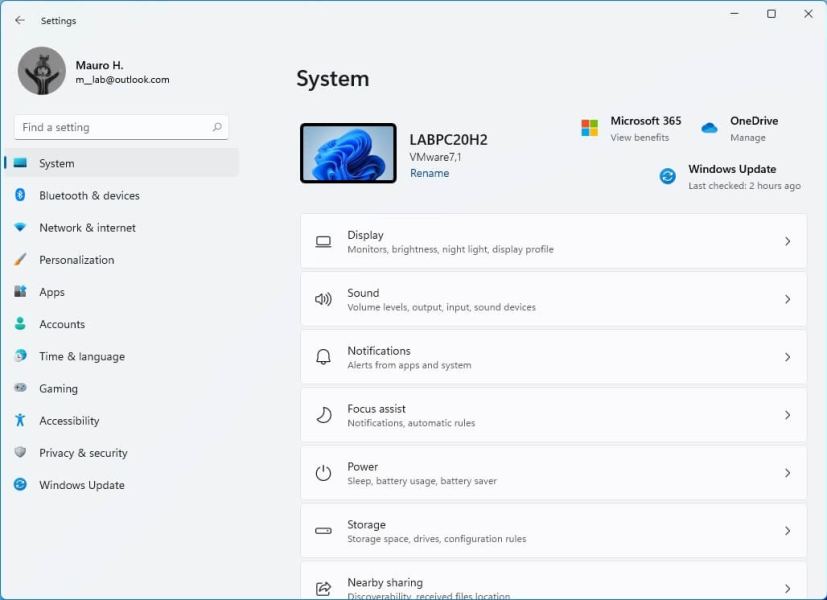
Task: Open the Accounts section
Action: [x=62, y=324]
